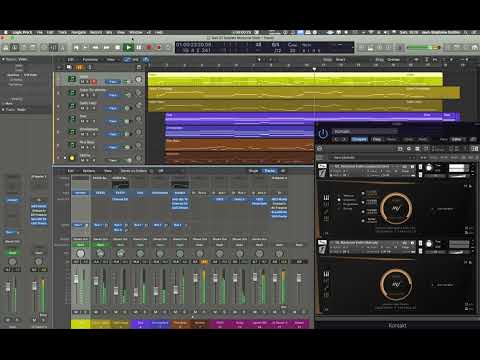Click the topmost track's green instrument icon

click(72, 79)
